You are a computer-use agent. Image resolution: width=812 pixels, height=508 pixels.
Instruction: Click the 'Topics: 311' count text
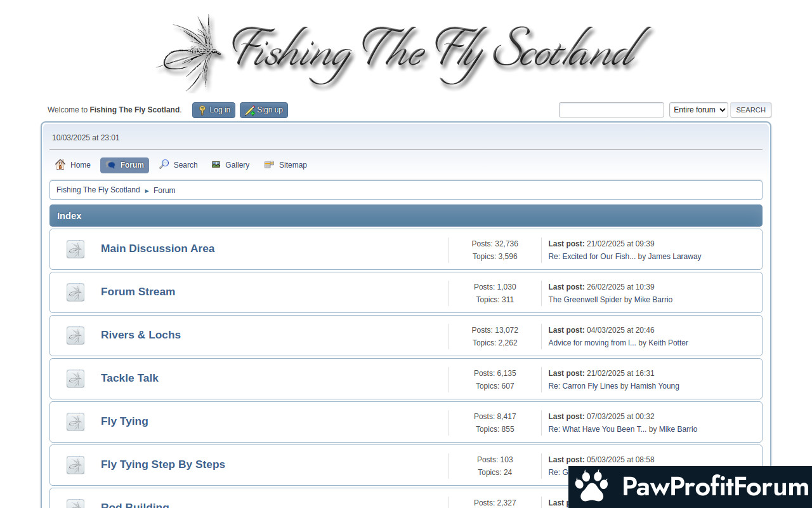pos(495,300)
